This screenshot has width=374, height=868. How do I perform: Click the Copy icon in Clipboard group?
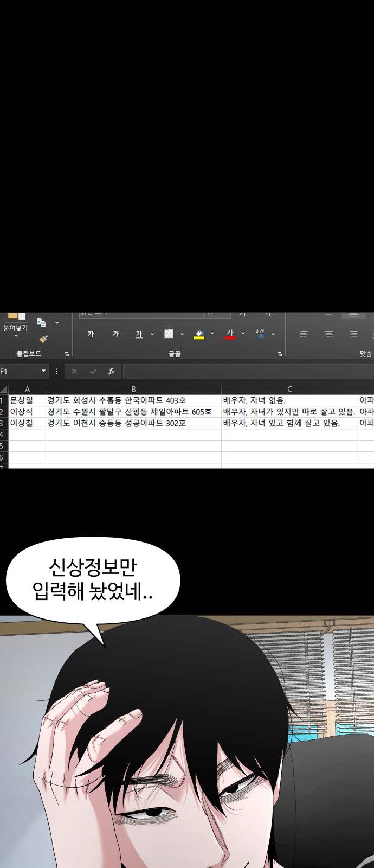(41, 322)
